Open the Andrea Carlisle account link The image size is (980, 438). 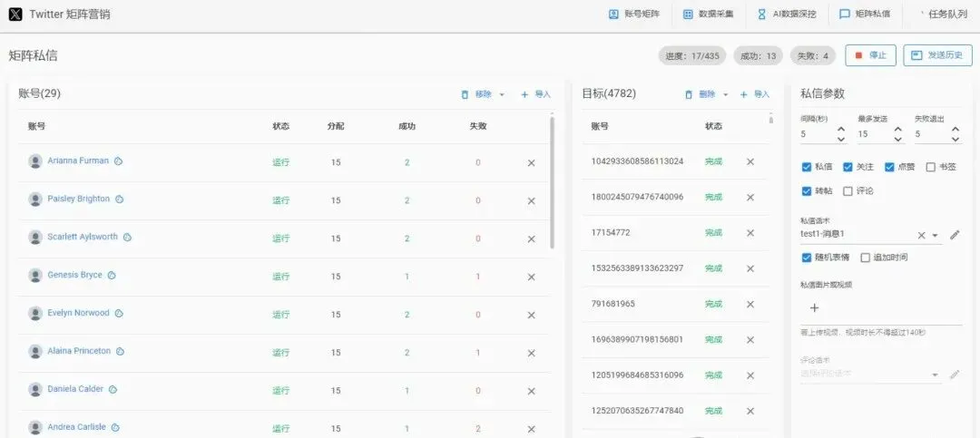(77, 427)
